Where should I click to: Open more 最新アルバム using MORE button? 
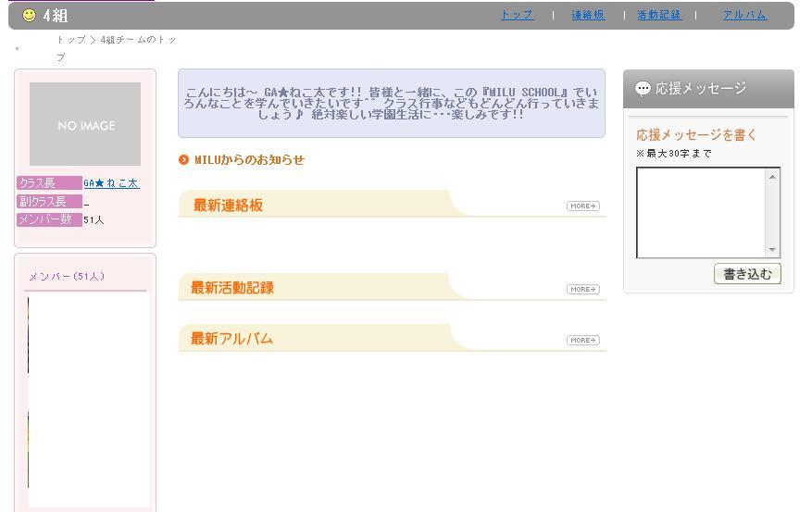(x=582, y=340)
